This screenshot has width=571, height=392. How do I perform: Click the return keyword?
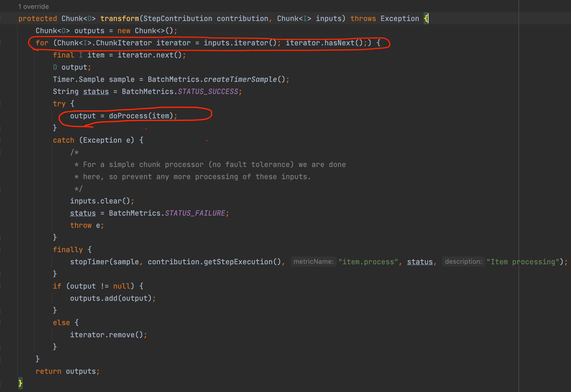tap(48, 371)
